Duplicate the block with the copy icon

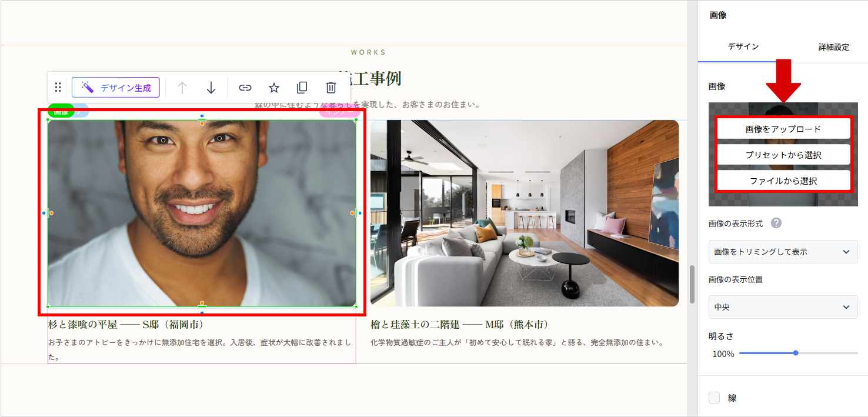(x=302, y=88)
